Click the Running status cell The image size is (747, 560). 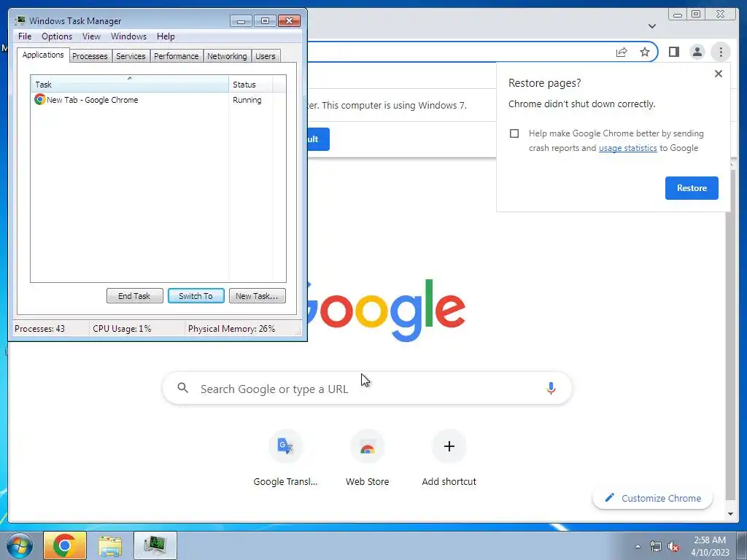[x=247, y=100]
